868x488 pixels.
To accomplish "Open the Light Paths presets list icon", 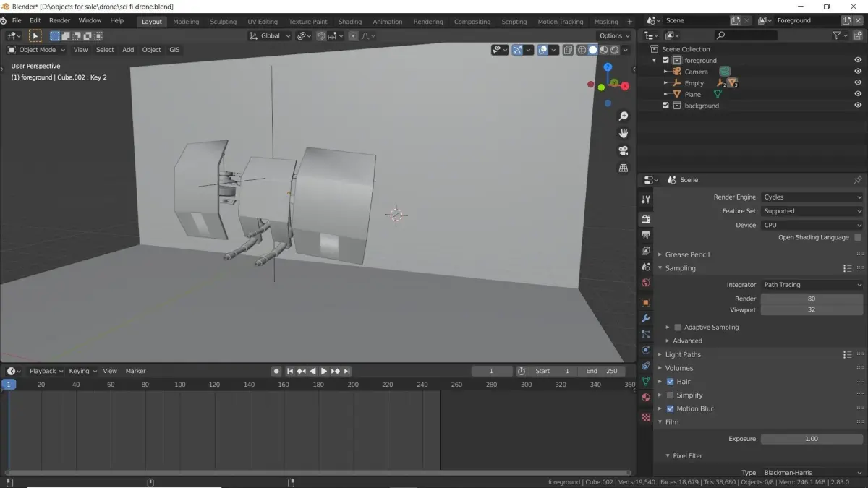I will tap(847, 354).
